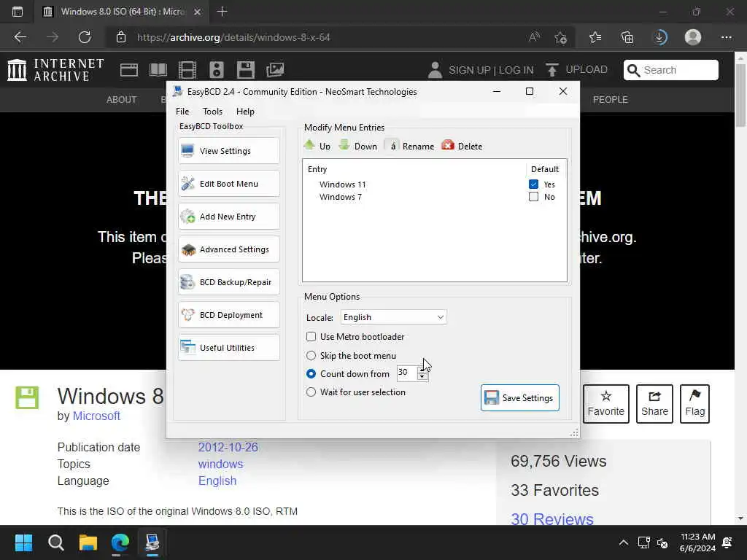Open EasyBCD Help menu
The image size is (747, 560).
coord(245,112)
